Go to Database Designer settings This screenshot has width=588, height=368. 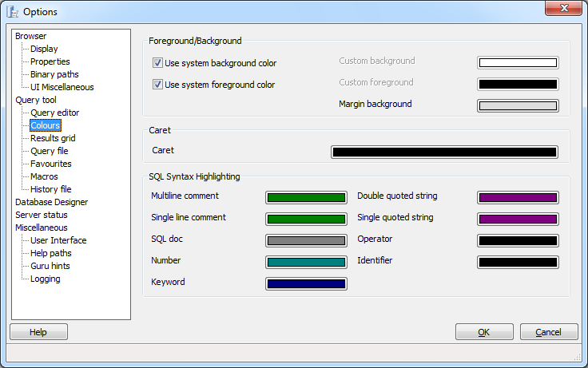(x=52, y=202)
